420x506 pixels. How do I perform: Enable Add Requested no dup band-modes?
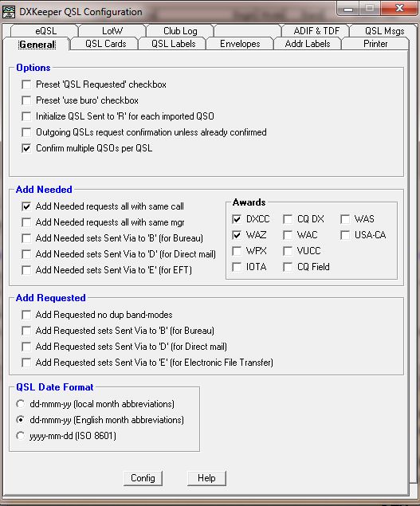pos(26,315)
